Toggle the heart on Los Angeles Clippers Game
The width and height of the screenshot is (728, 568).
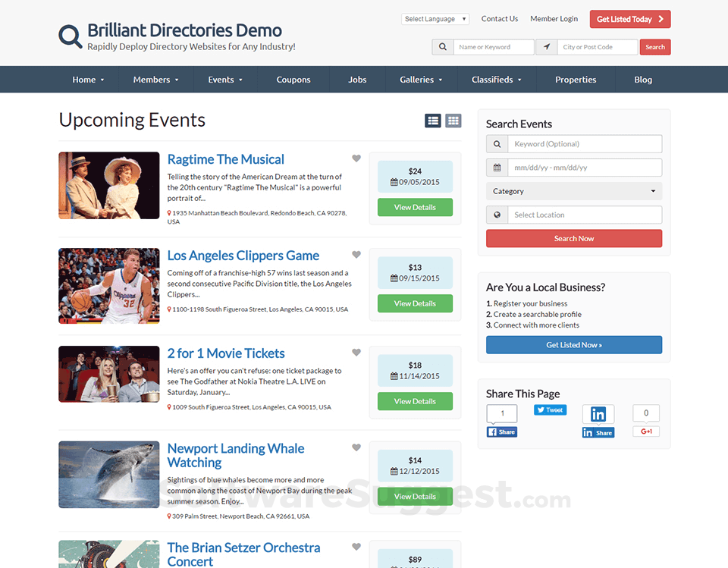(356, 254)
